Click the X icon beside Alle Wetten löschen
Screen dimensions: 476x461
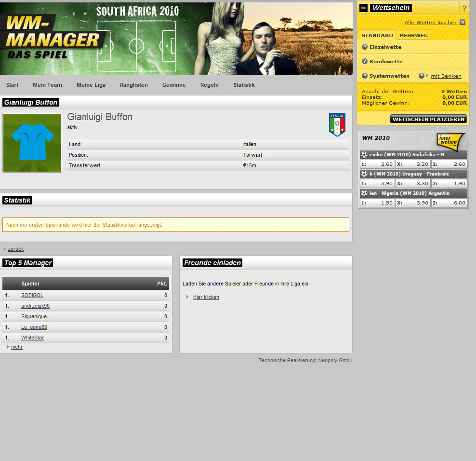[x=463, y=22]
